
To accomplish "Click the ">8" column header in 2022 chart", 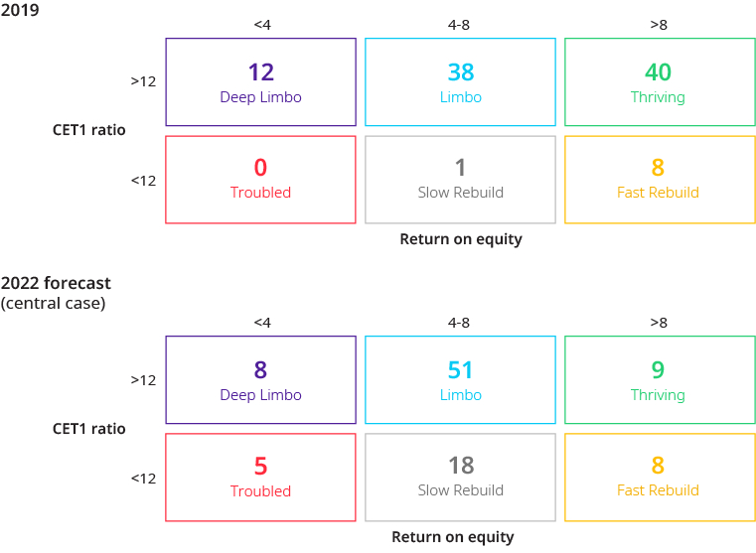I will tap(658, 322).
